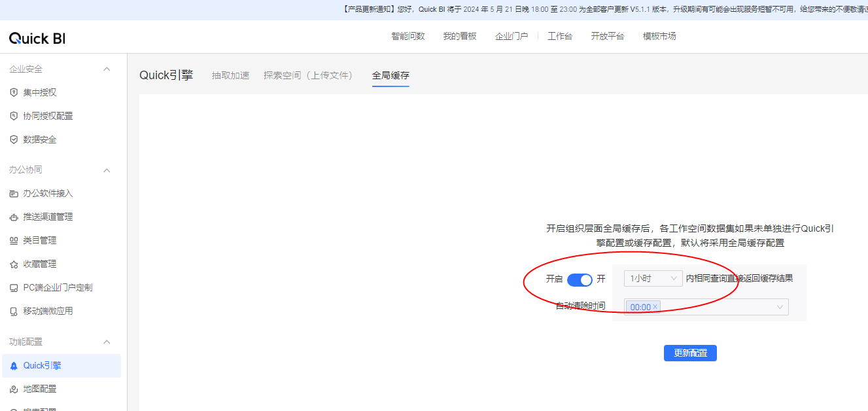Open the 企业门户 top menu
Image resolution: width=868 pixels, height=411 pixels.
click(512, 36)
